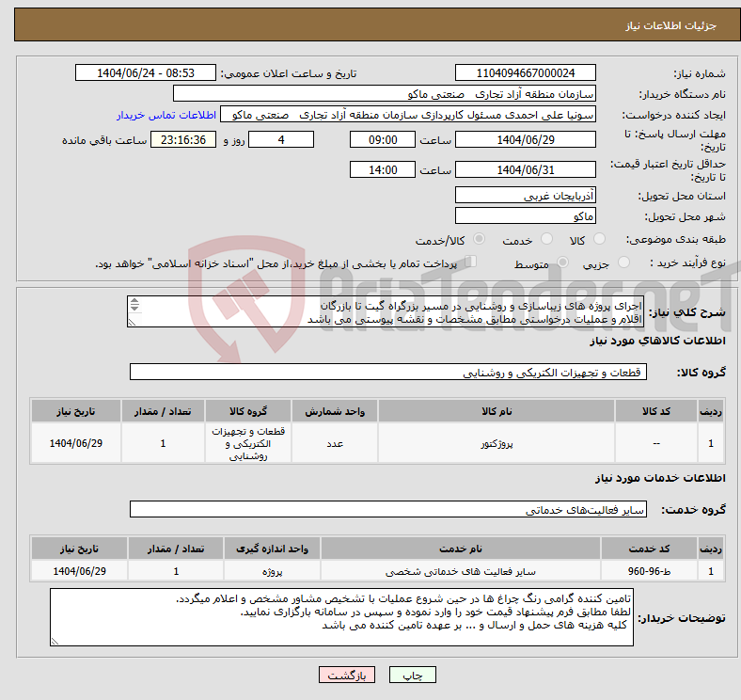Screen dimensions: 741x700
Task: Click the remaining days field showing 4
Action: tap(281, 139)
